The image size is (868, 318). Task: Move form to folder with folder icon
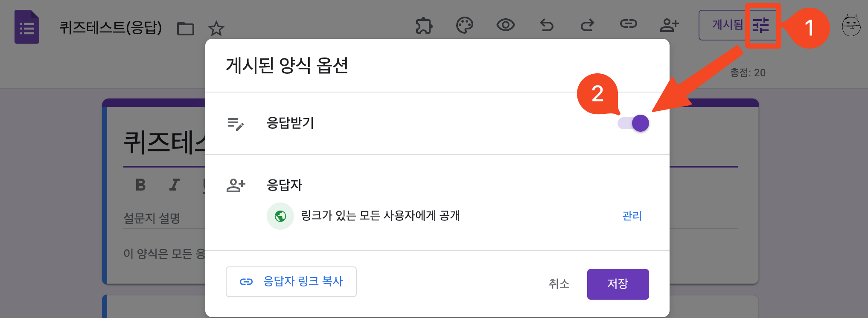tap(186, 28)
